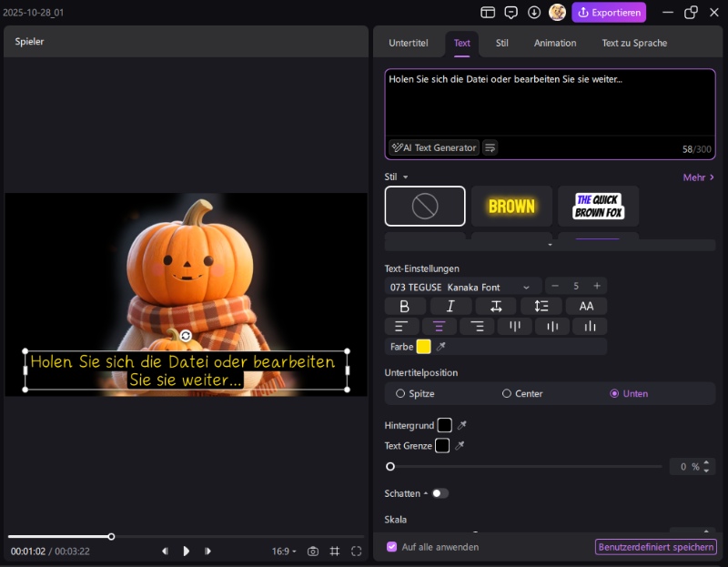
Task: Pick text color with the Farbe eyedropper
Action: (441, 347)
